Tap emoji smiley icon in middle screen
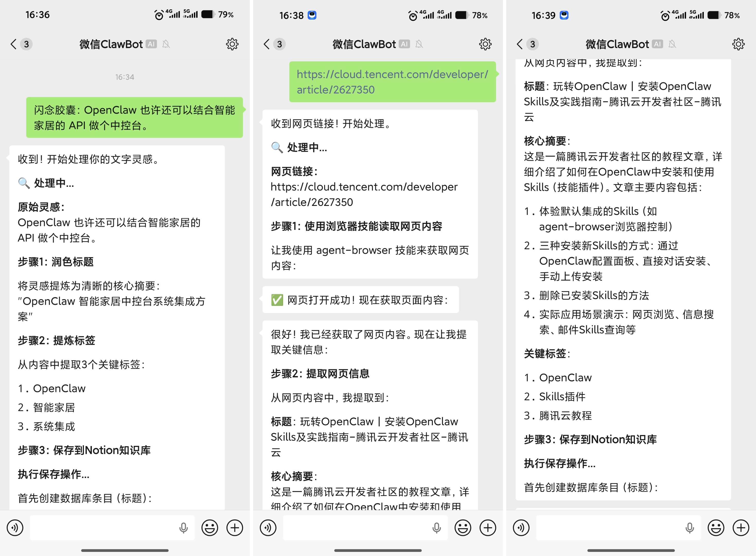756x556 pixels. click(x=463, y=528)
